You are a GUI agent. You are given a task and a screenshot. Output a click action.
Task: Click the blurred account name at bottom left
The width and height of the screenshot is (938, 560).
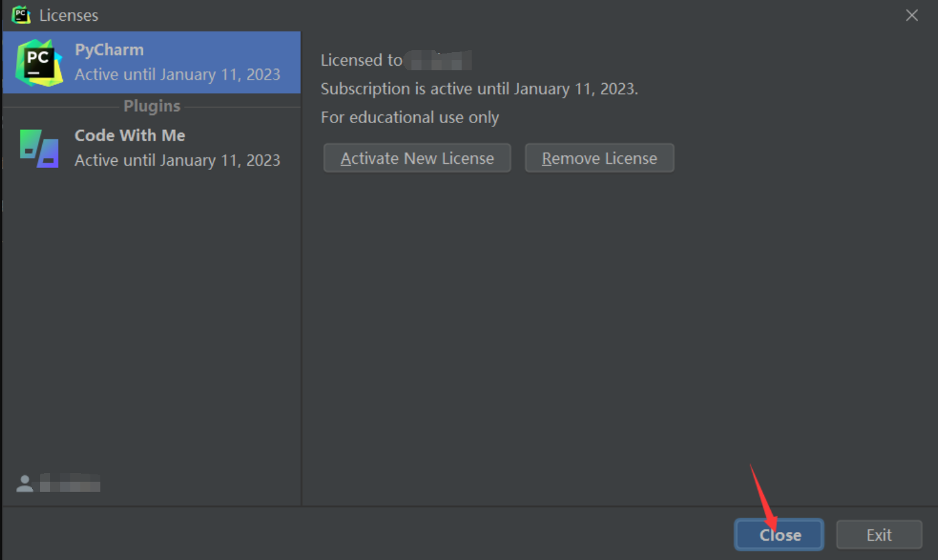(x=70, y=483)
